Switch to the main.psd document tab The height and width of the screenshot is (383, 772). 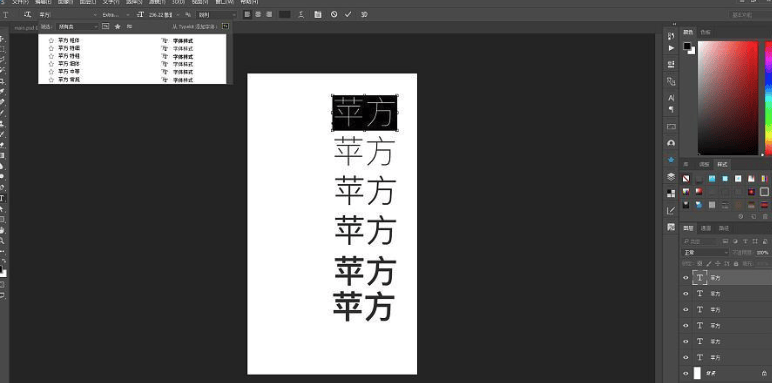26,28
